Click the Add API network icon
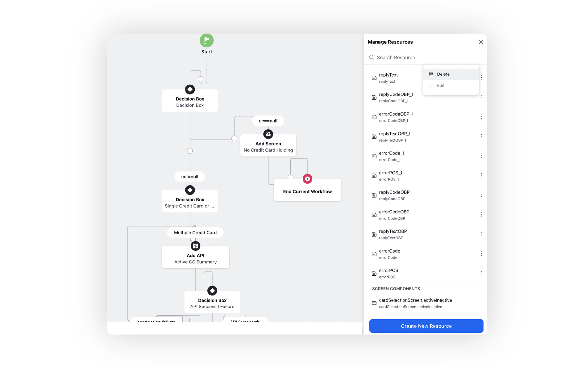 pos(195,246)
